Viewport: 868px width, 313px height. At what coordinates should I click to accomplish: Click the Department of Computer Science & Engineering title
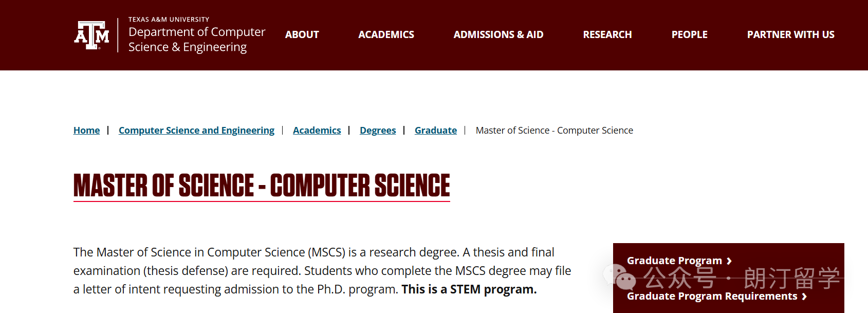pyautogui.click(x=196, y=40)
